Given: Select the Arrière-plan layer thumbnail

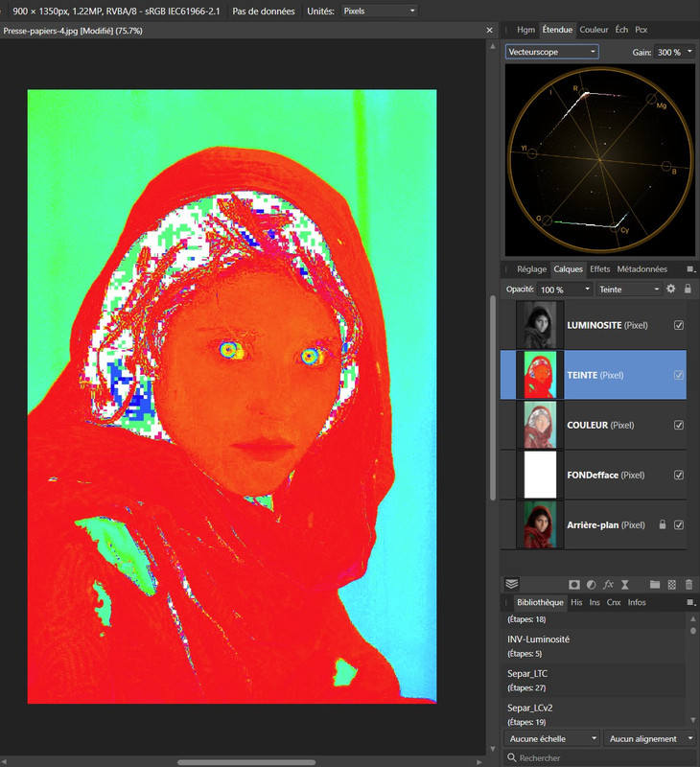Looking at the screenshot, I should 540,524.
